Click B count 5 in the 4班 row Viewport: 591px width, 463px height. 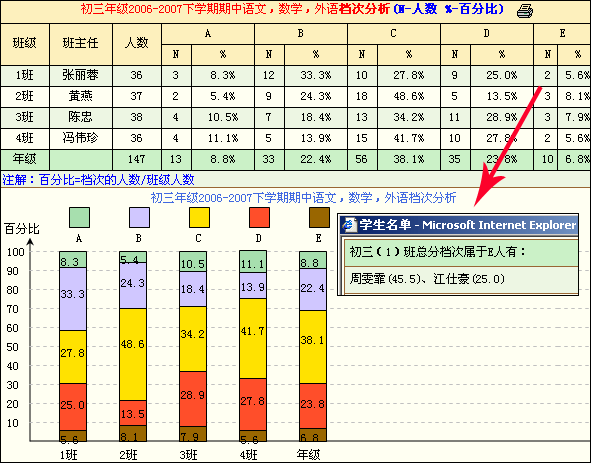click(268, 138)
